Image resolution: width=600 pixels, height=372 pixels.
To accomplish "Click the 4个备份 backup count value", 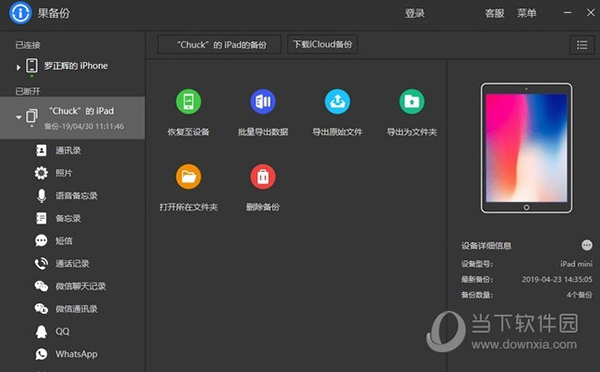I will [x=579, y=295].
